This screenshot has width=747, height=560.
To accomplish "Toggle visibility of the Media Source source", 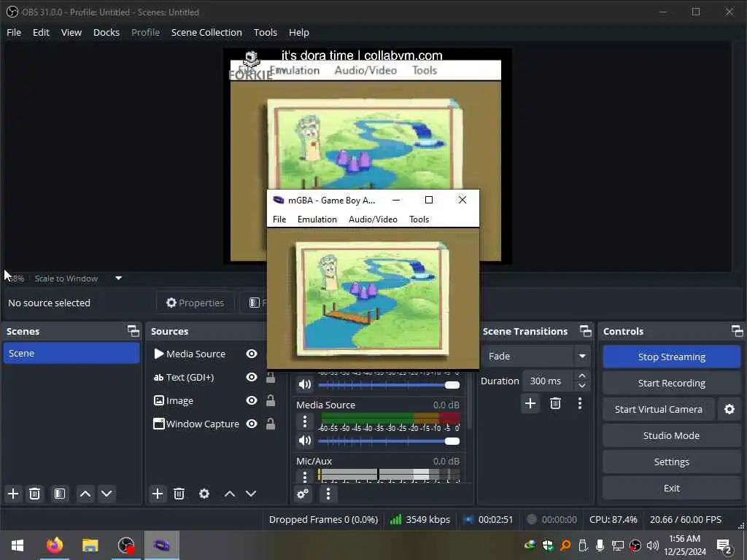I will click(252, 354).
